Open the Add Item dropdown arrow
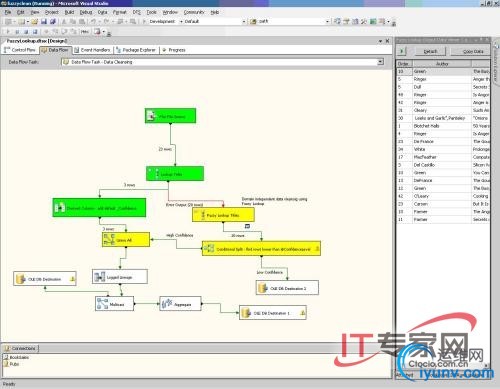 pyautogui.click(x=28, y=21)
